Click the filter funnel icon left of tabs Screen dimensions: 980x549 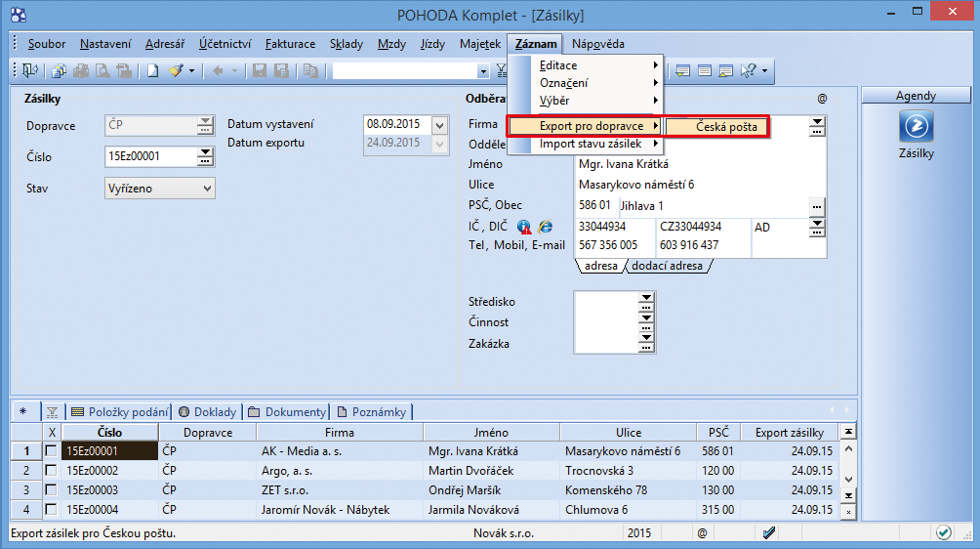[53, 412]
